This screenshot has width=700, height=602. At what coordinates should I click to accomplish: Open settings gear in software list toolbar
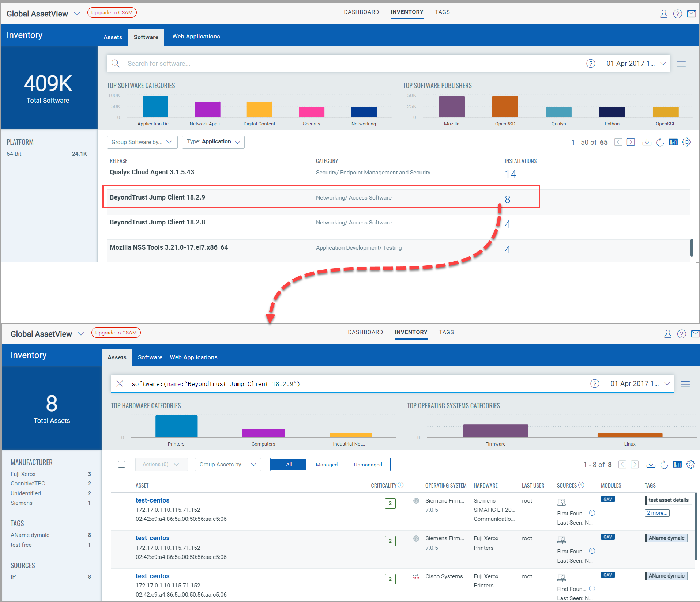coord(687,142)
